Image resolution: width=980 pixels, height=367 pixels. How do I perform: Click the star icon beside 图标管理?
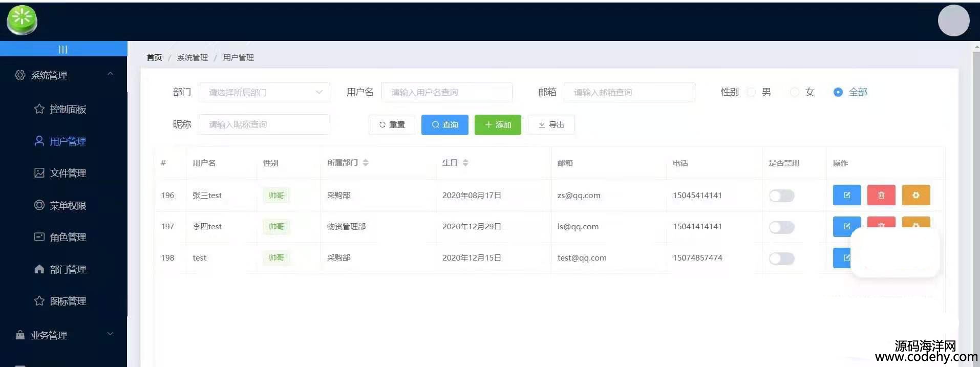(x=39, y=300)
